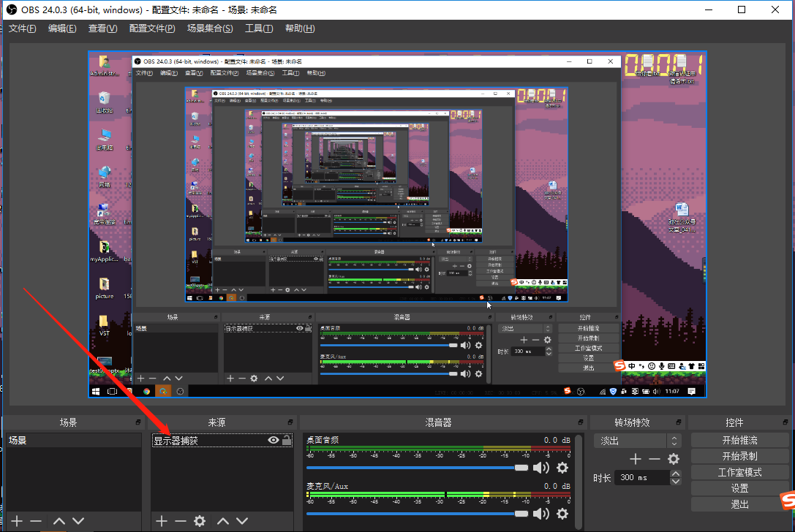Toggle the lock on 显示器捕获 source

tap(287, 441)
